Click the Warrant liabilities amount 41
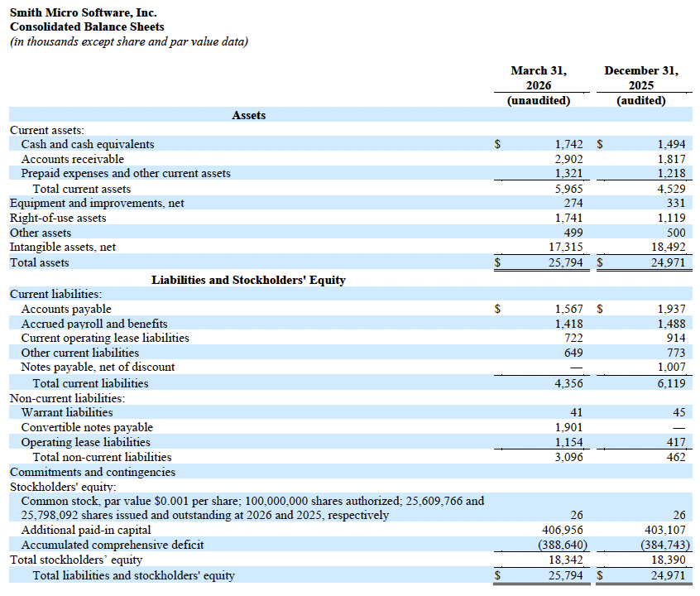Viewport: 700px width, 596px height. coord(577,411)
